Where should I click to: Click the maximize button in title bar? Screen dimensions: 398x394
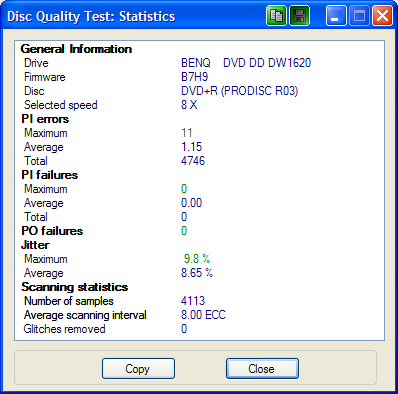pos(359,15)
